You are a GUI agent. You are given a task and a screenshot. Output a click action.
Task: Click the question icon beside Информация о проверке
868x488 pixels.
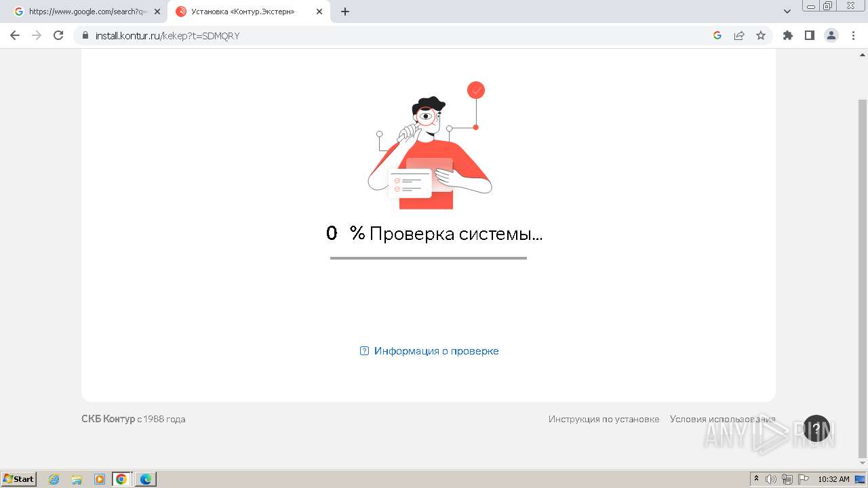click(364, 351)
